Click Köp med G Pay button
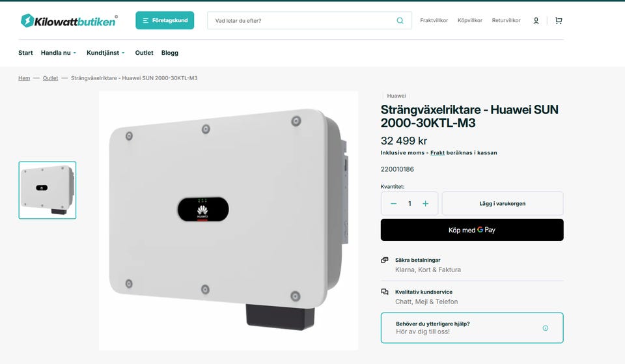This screenshot has height=364, width=625. click(x=472, y=230)
